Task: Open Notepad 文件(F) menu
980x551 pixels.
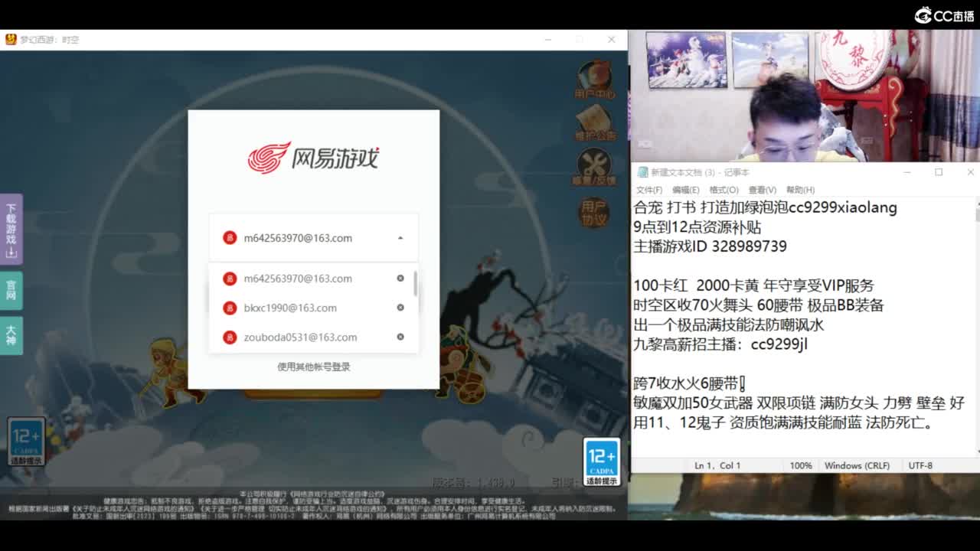Action: coord(649,190)
